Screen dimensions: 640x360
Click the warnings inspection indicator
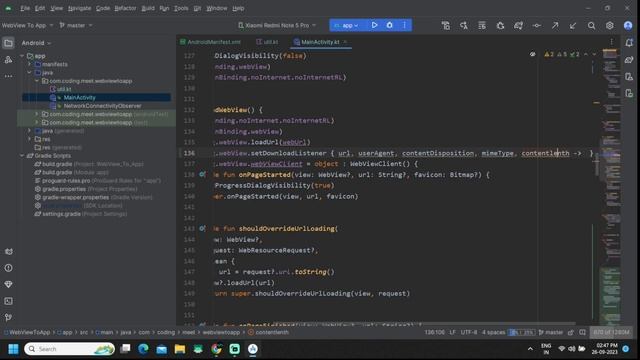[x=562, y=54]
